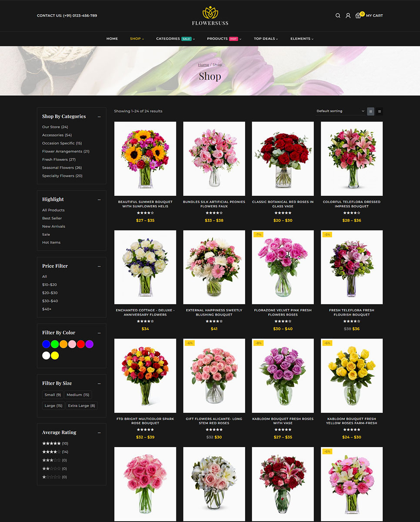420x522 pixels.
Task: Pick the purple color swatch
Action: tap(90, 344)
